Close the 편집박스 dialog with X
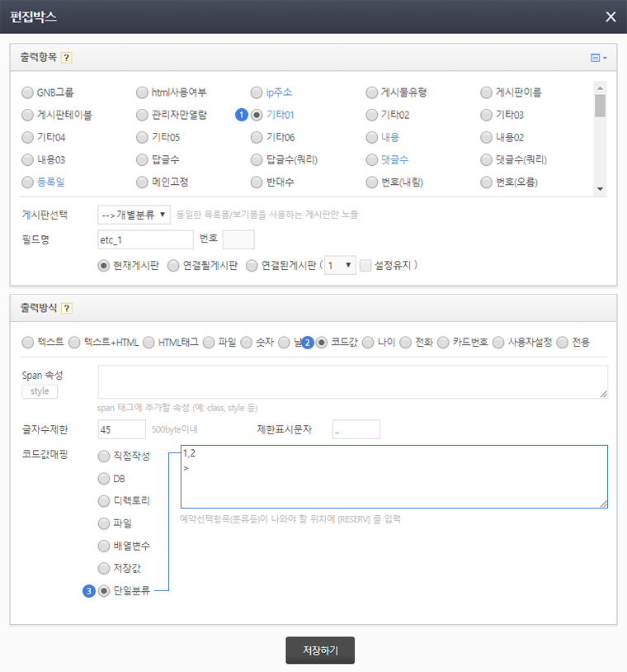The height and width of the screenshot is (672, 627). [x=610, y=17]
